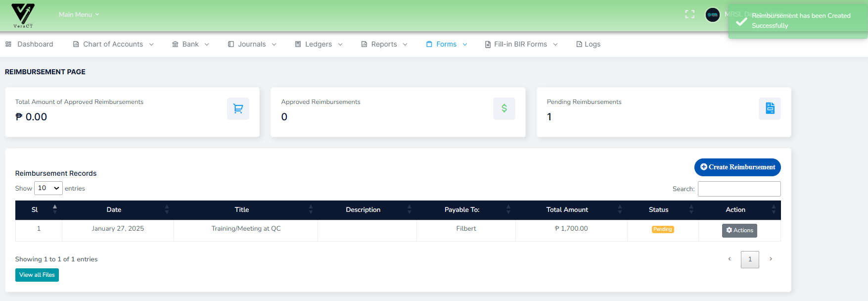Image resolution: width=868 pixels, height=301 pixels.
Task: Change the show entries count selector
Action: coord(48,188)
